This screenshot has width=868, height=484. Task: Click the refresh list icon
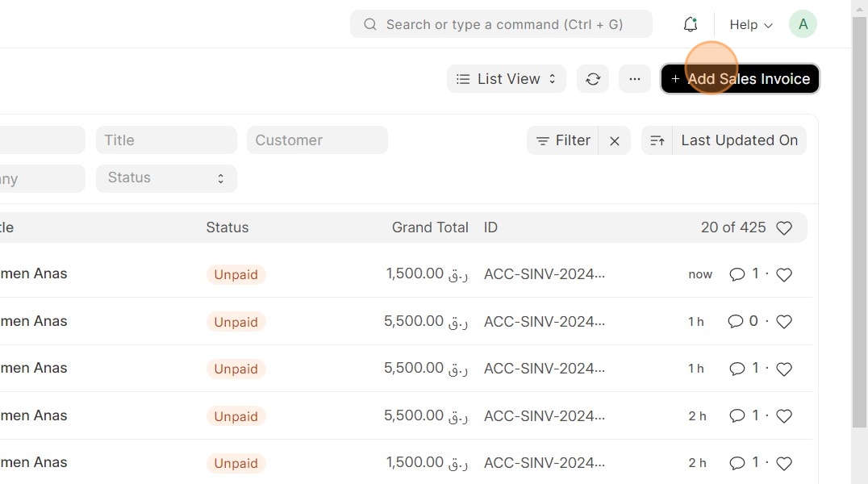[593, 79]
